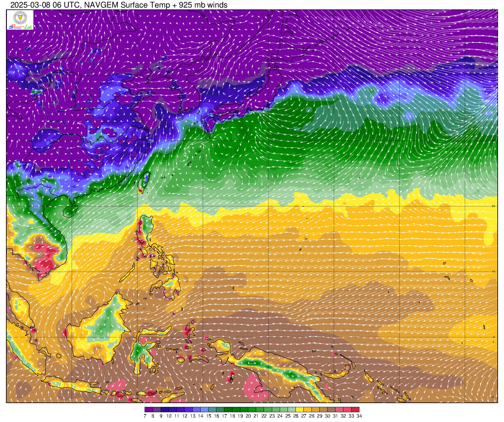Click the '30' colorbar label
The width and height of the screenshot is (504, 422).
pyautogui.click(x=328, y=416)
